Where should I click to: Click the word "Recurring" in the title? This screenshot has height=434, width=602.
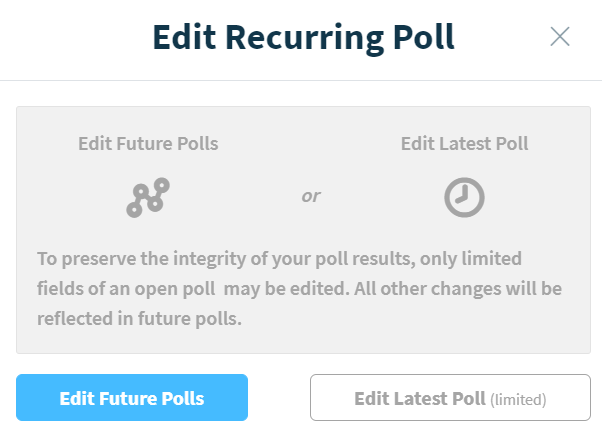point(303,37)
